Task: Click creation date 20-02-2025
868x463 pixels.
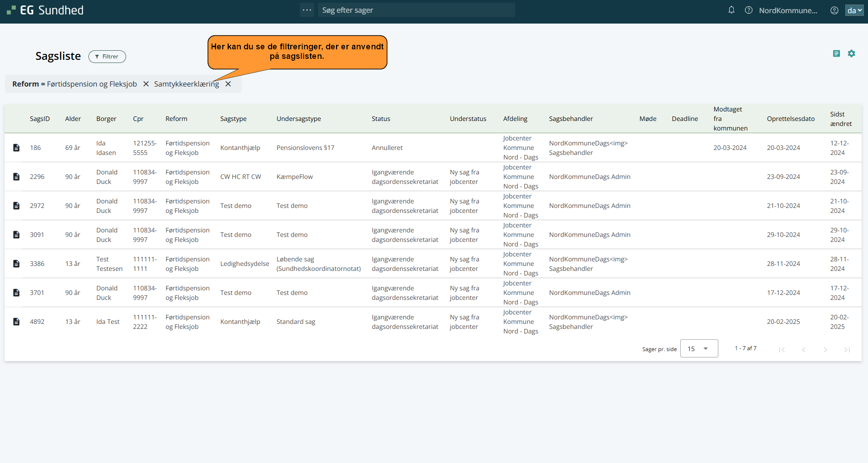Action: pos(784,322)
